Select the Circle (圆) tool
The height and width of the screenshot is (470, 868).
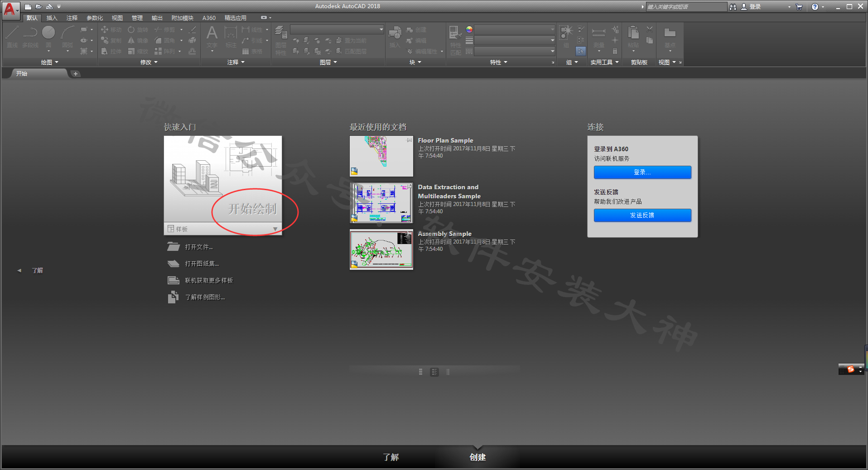[x=48, y=37]
